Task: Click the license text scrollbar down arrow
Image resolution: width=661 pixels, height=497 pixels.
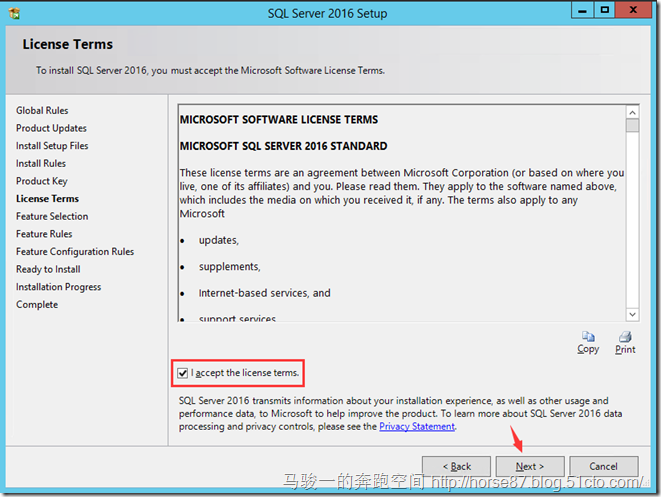Action: (x=632, y=314)
